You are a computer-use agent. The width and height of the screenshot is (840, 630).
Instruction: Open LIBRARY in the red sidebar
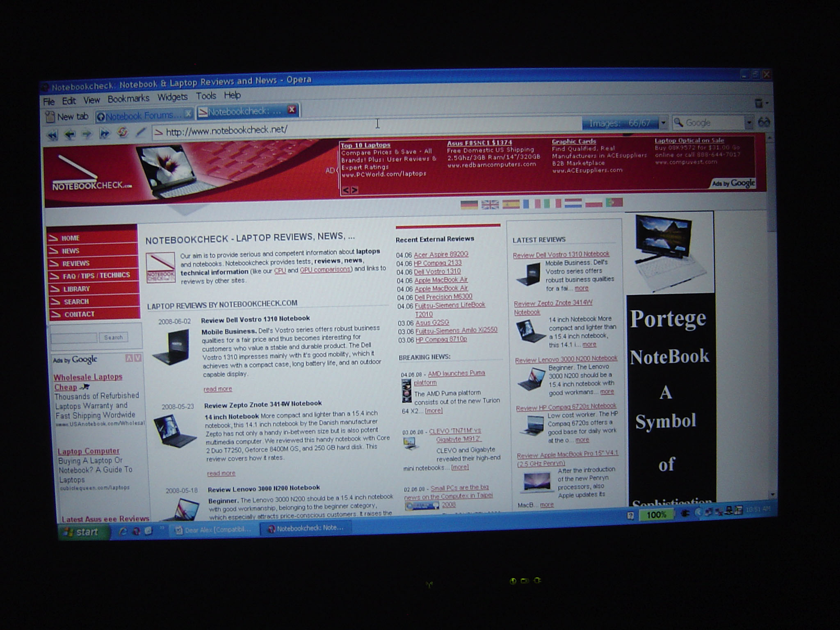[x=94, y=289]
